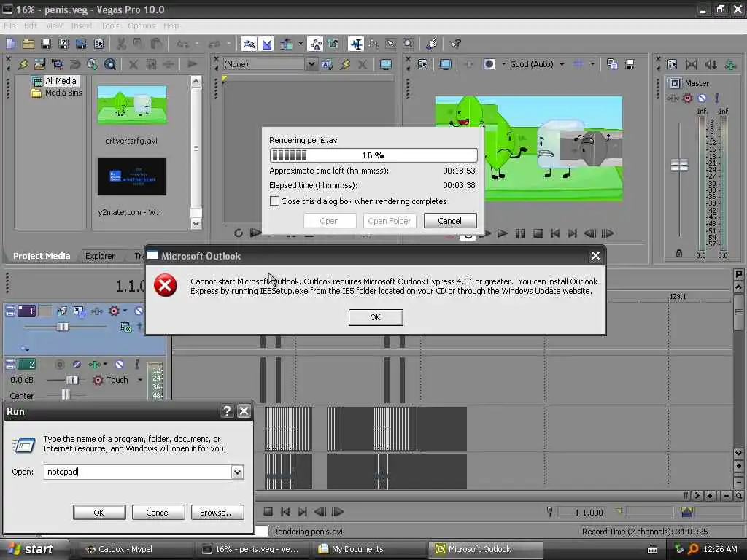Viewport: 747px width, 560px height.
Task: Click Browse... in the Run dialog
Action: point(217,513)
